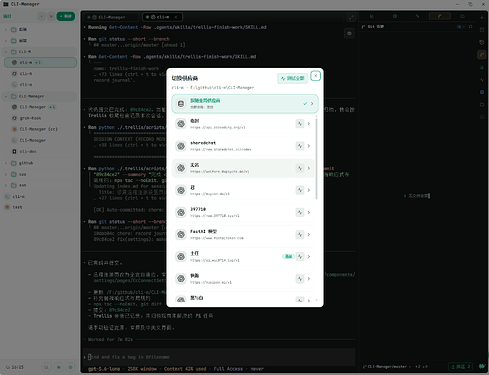Click the FastAI provider logo icon

pyautogui.click(x=181, y=235)
